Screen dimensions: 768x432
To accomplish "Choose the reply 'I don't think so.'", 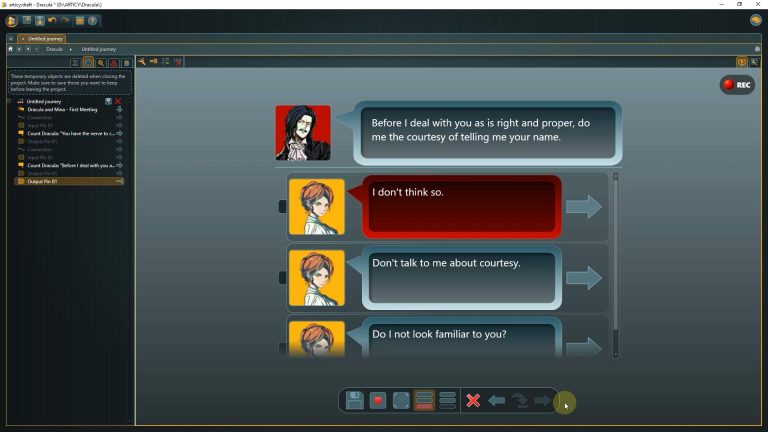I will [461, 207].
